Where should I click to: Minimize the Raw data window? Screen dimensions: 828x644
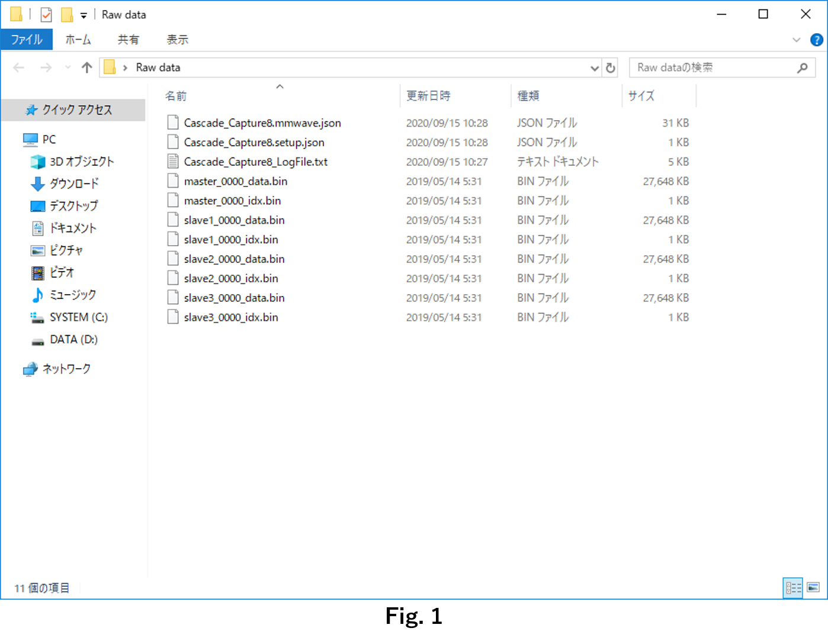pos(721,14)
